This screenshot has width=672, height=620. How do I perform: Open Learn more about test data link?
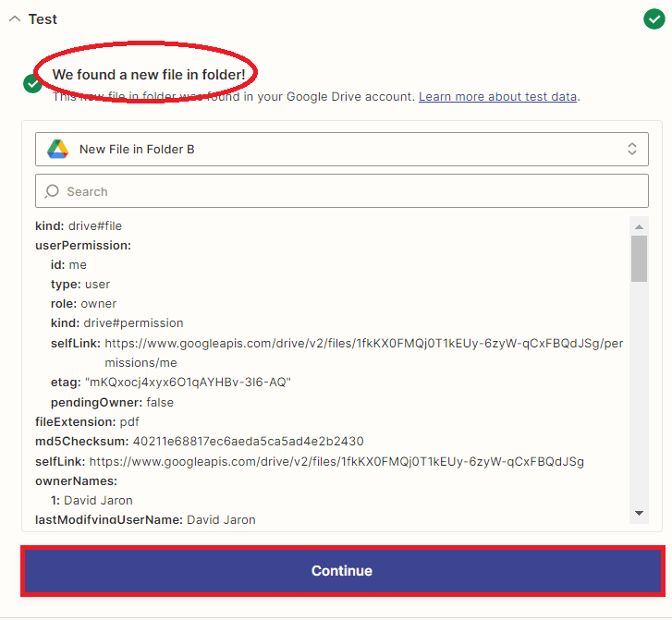(x=498, y=96)
